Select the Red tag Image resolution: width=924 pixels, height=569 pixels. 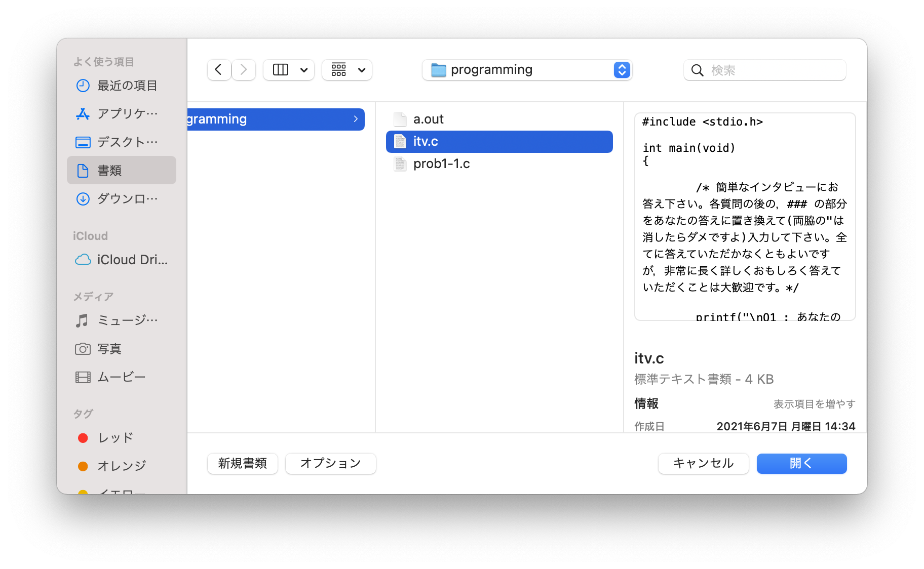click(x=115, y=438)
